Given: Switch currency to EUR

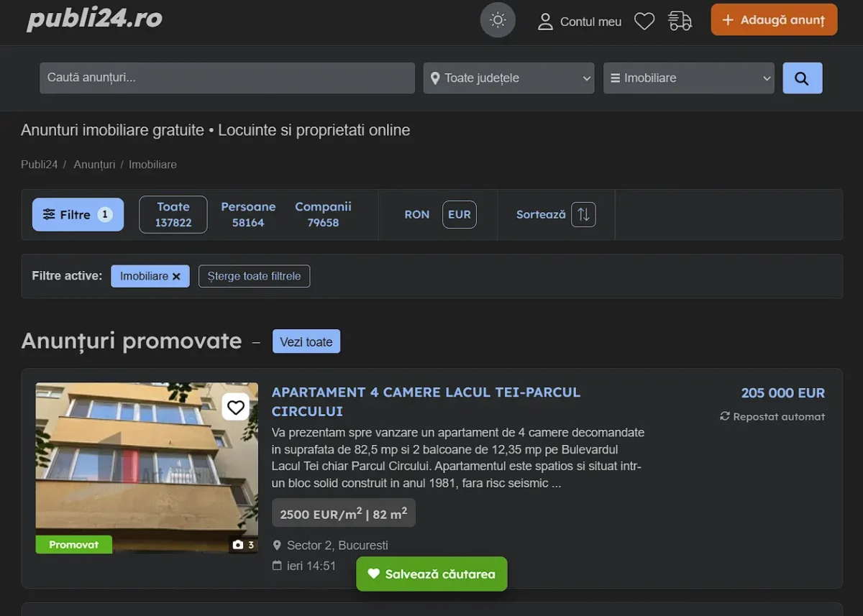Looking at the screenshot, I should tap(460, 214).
